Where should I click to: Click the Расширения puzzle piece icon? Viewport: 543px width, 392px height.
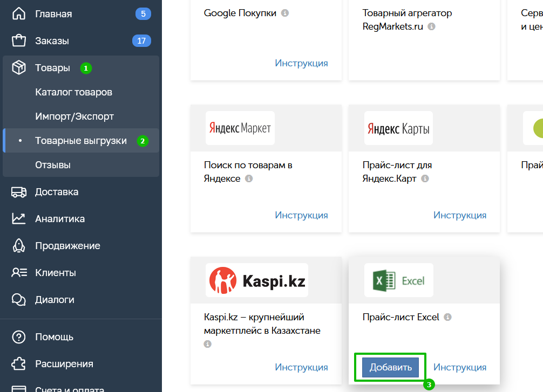point(19,363)
